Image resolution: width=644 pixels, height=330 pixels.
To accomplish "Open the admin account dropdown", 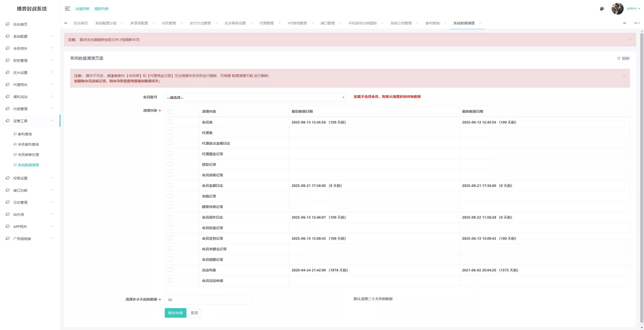I will tap(633, 9).
